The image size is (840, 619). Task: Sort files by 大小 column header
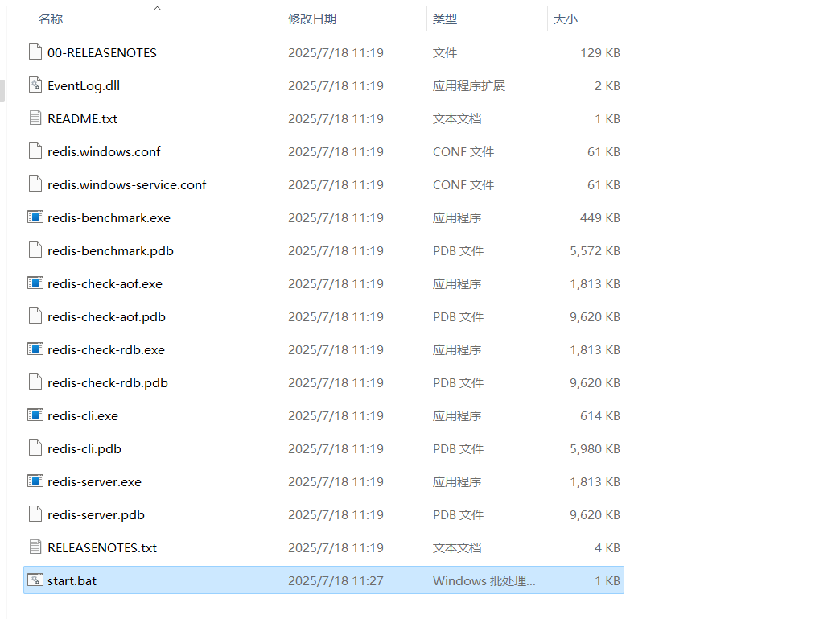click(565, 19)
